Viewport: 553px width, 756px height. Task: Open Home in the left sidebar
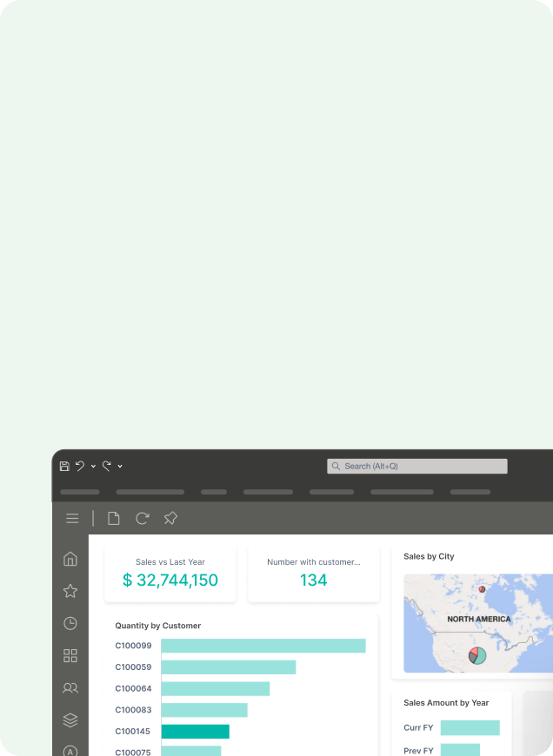click(70, 559)
